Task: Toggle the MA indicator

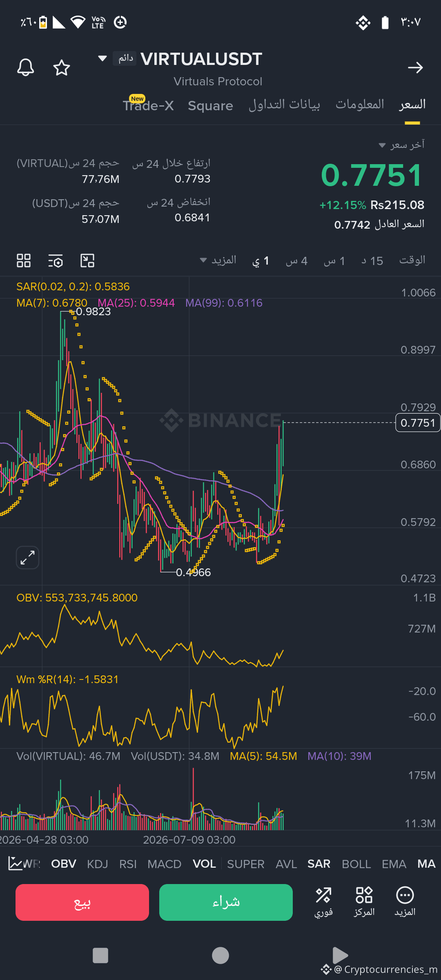Action: [x=426, y=864]
